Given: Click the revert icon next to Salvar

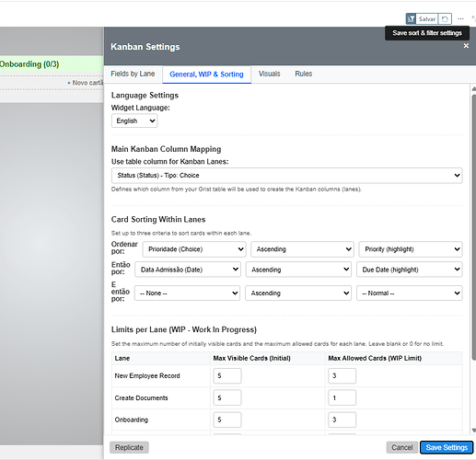Looking at the screenshot, I should pos(445,19).
